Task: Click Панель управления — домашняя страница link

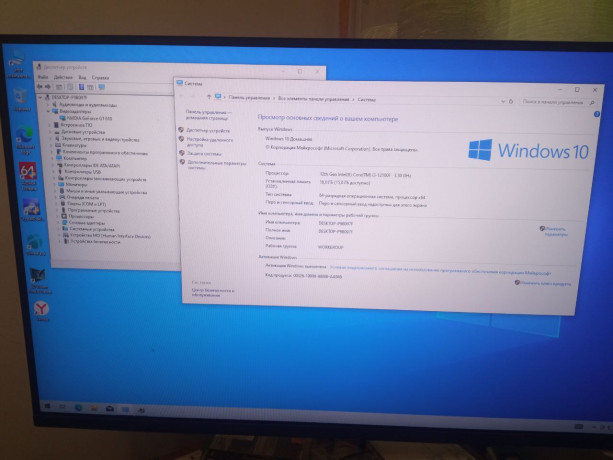Action: click(x=208, y=115)
